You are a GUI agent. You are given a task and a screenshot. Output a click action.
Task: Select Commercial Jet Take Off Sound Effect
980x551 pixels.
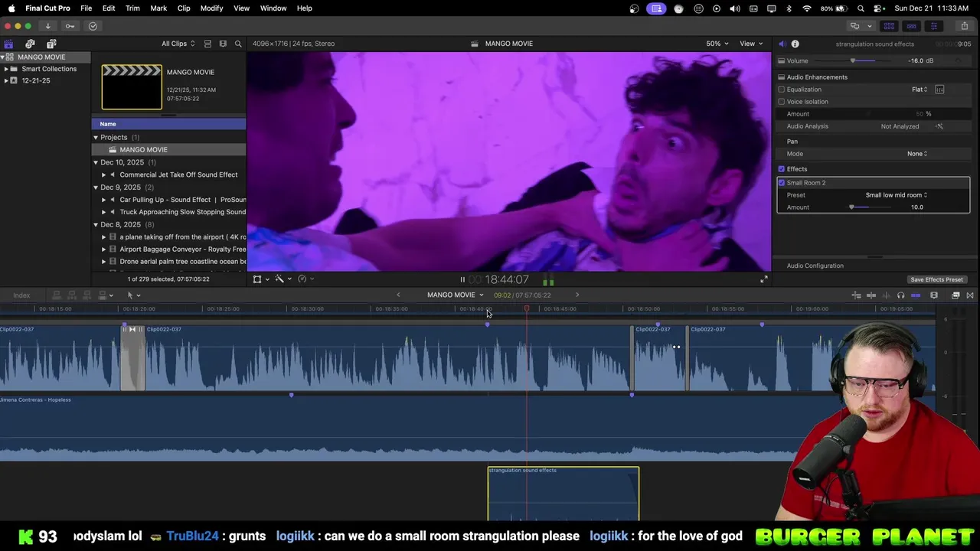click(178, 174)
